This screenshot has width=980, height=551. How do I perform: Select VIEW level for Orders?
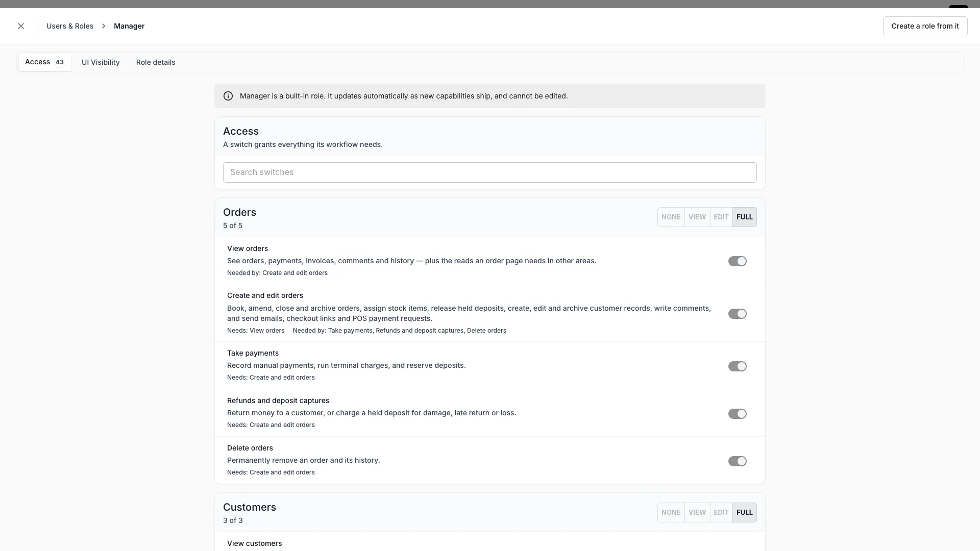697,217
